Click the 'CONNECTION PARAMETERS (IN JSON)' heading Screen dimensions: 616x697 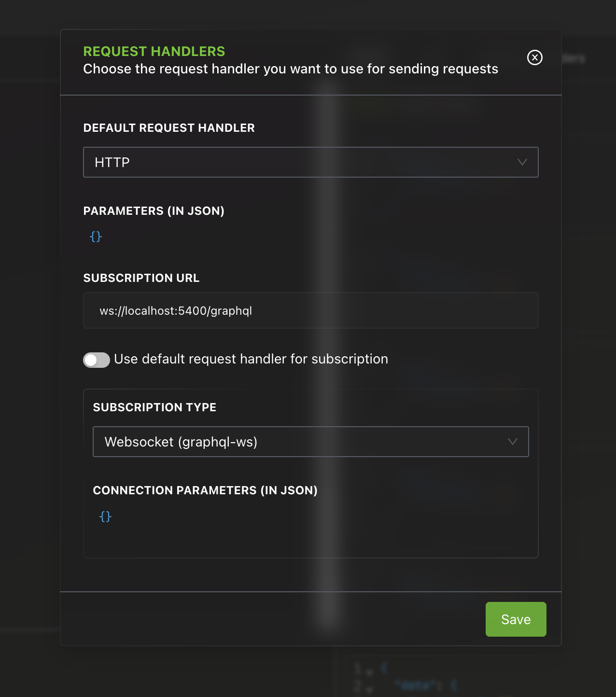pos(205,490)
